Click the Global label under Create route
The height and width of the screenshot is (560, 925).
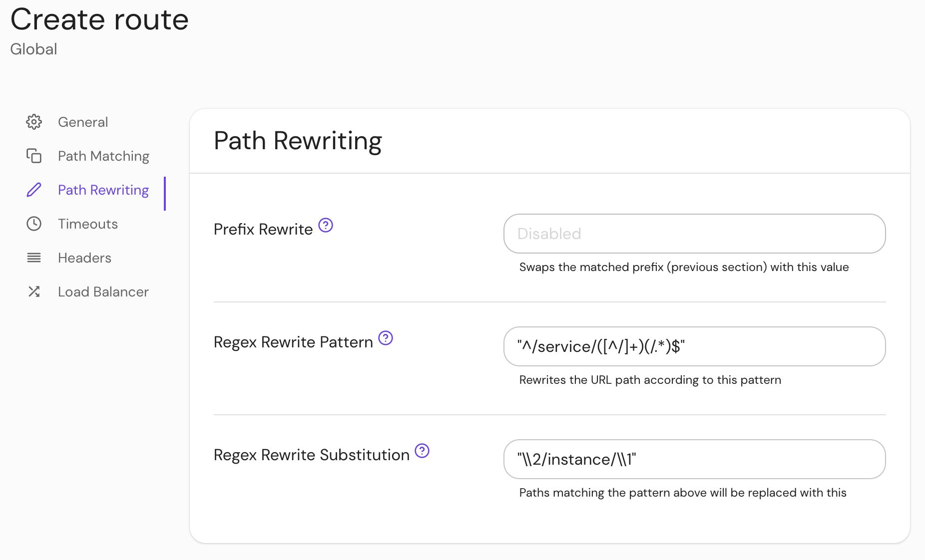pyautogui.click(x=33, y=49)
